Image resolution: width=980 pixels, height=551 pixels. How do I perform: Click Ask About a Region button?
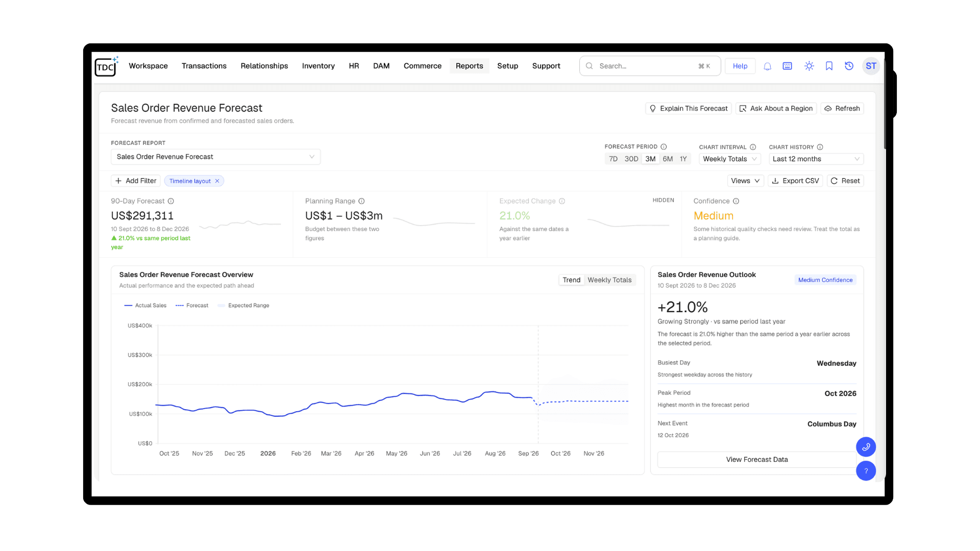pyautogui.click(x=776, y=109)
